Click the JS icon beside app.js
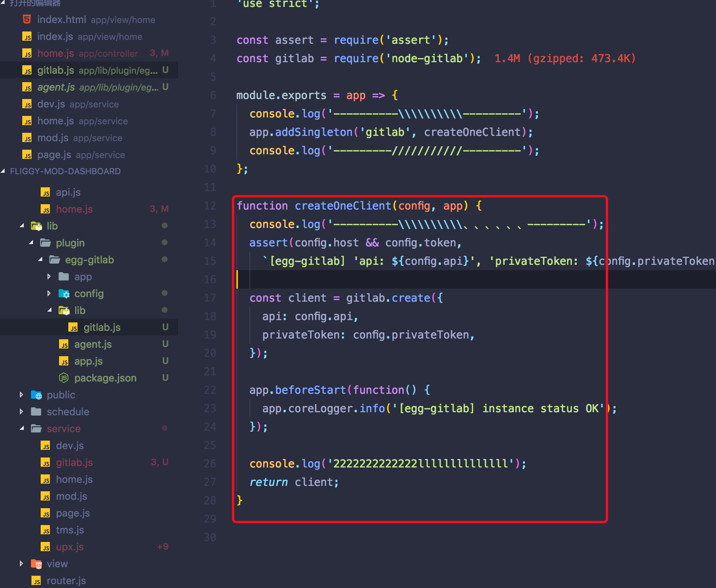This screenshot has width=716, height=588. pyautogui.click(x=64, y=361)
